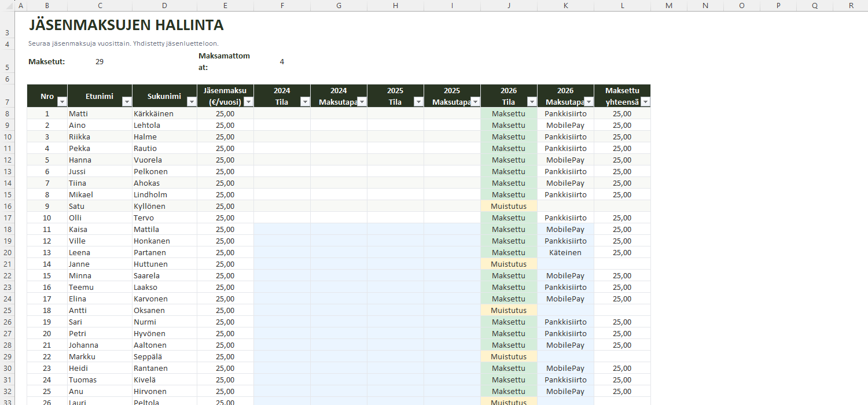Expand the 2025 Maksutapa filter dropdown
868x405 pixels.
click(475, 102)
